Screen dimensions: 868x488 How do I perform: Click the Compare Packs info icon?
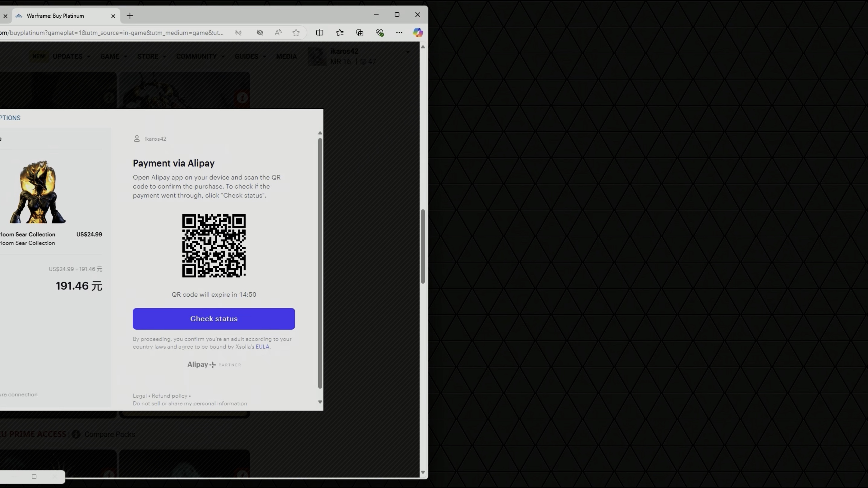pos(76,434)
